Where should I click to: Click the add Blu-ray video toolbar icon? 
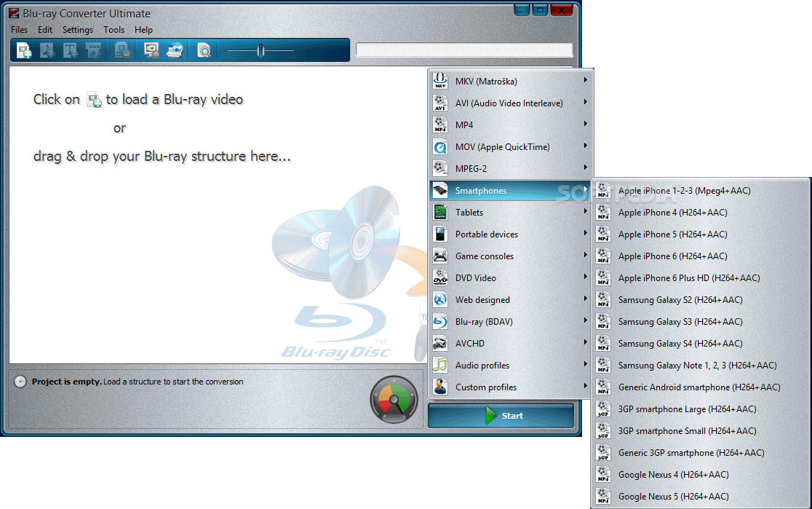click(24, 50)
